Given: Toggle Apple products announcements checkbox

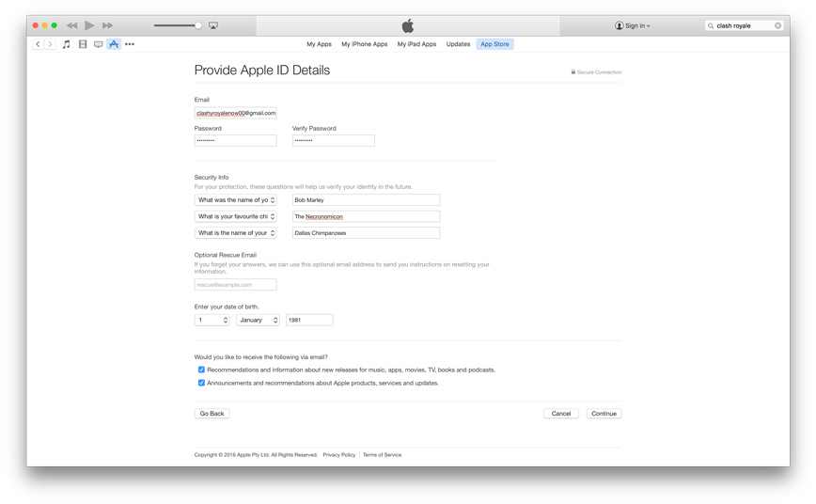Looking at the screenshot, I should [201, 383].
